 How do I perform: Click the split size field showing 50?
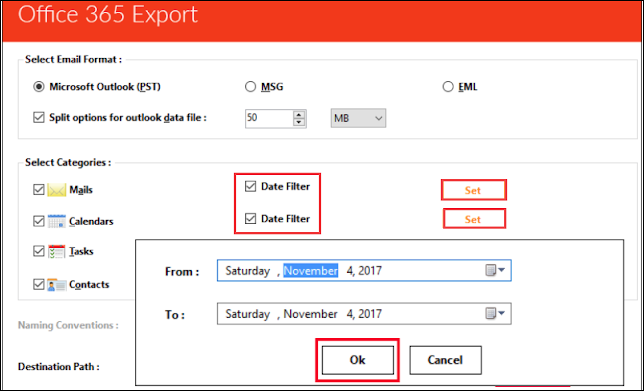pyautogui.click(x=269, y=118)
